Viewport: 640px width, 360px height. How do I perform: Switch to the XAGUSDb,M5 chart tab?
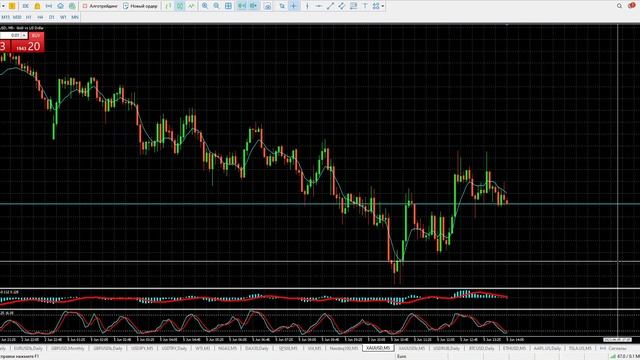pyautogui.click(x=411, y=348)
